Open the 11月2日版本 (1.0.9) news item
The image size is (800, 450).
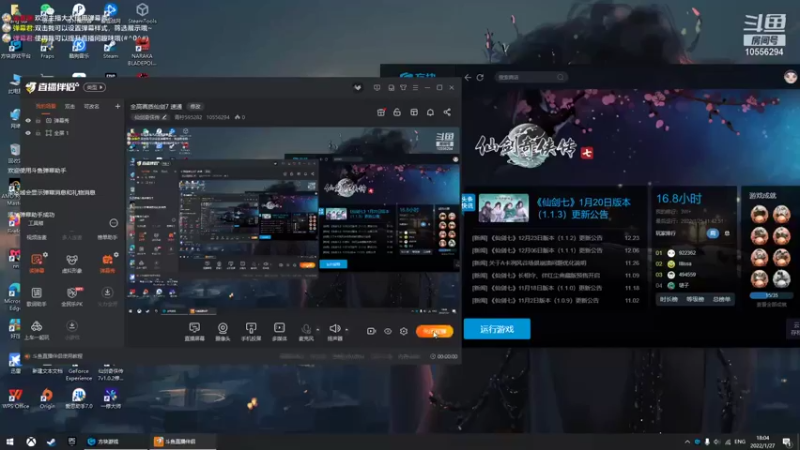coord(535,301)
